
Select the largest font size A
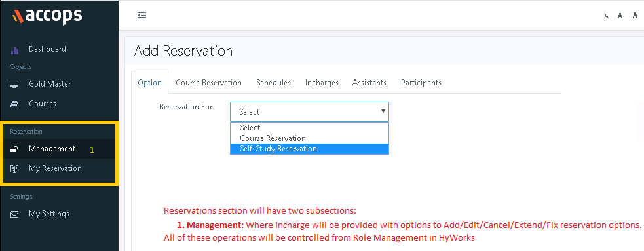click(x=635, y=16)
